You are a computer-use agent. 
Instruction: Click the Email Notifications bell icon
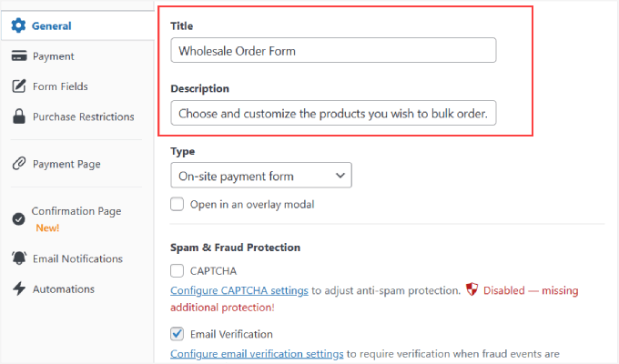pyautogui.click(x=18, y=259)
